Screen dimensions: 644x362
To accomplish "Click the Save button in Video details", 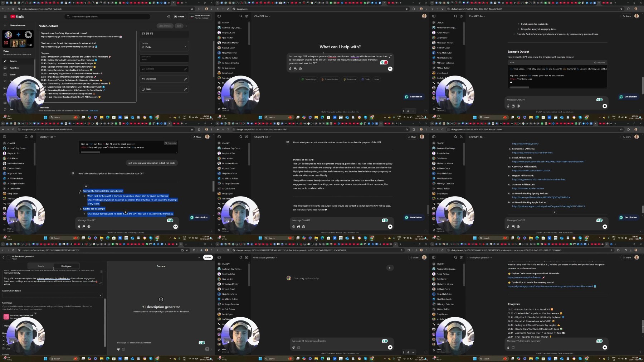I will [x=179, y=26].
